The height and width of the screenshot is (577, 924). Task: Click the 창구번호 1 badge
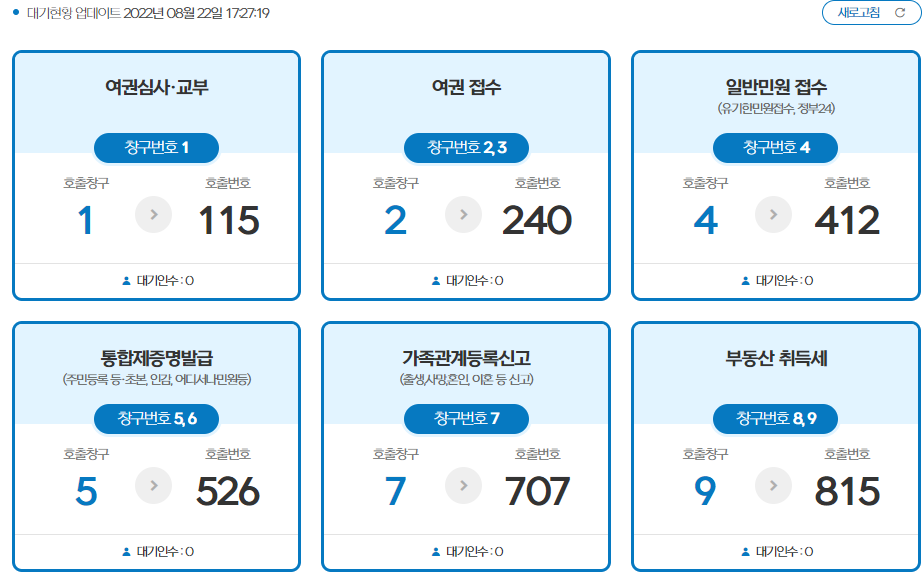click(x=155, y=147)
